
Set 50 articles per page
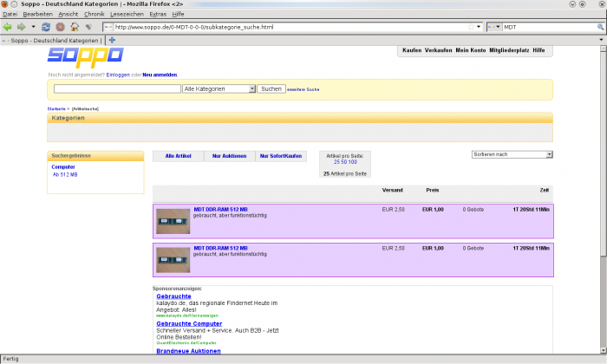pyautogui.click(x=343, y=162)
